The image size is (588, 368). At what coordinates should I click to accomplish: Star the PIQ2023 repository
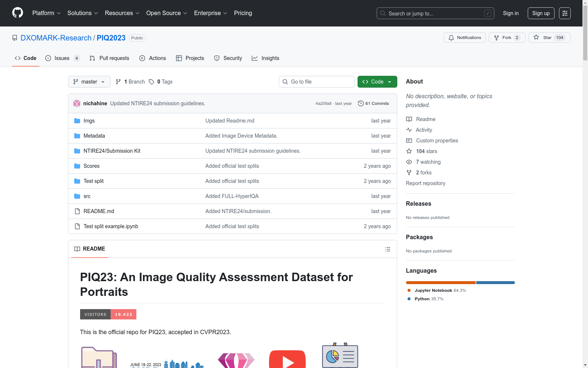click(549, 38)
